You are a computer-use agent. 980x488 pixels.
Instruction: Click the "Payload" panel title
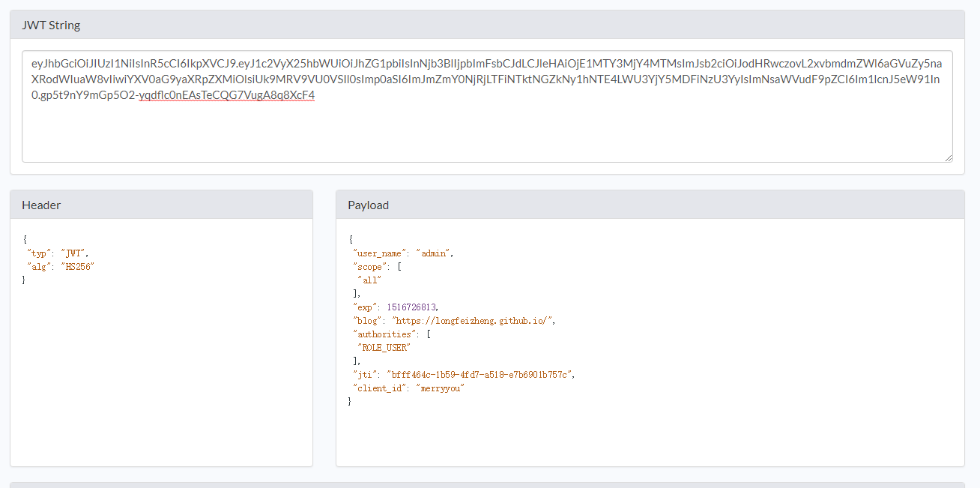tap(368, 205)
